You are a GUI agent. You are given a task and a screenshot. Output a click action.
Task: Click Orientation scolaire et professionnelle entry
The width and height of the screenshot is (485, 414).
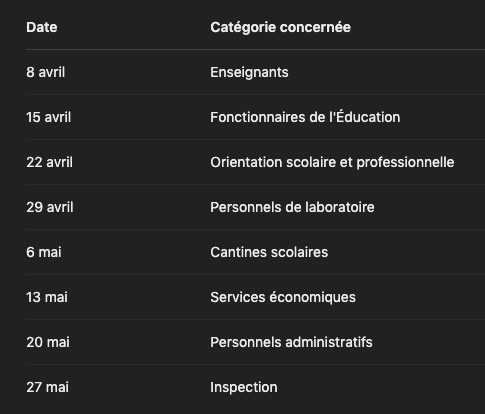pos(332,162)
